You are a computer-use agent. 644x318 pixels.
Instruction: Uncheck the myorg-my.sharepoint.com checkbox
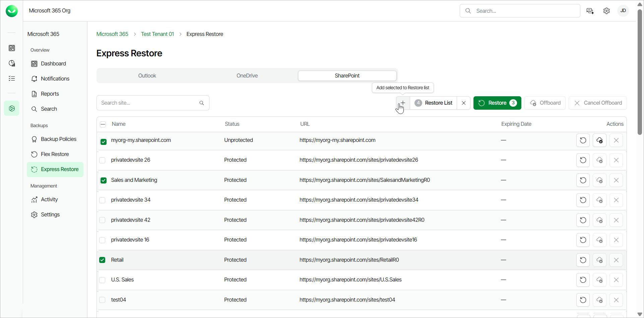coord(104,142)
